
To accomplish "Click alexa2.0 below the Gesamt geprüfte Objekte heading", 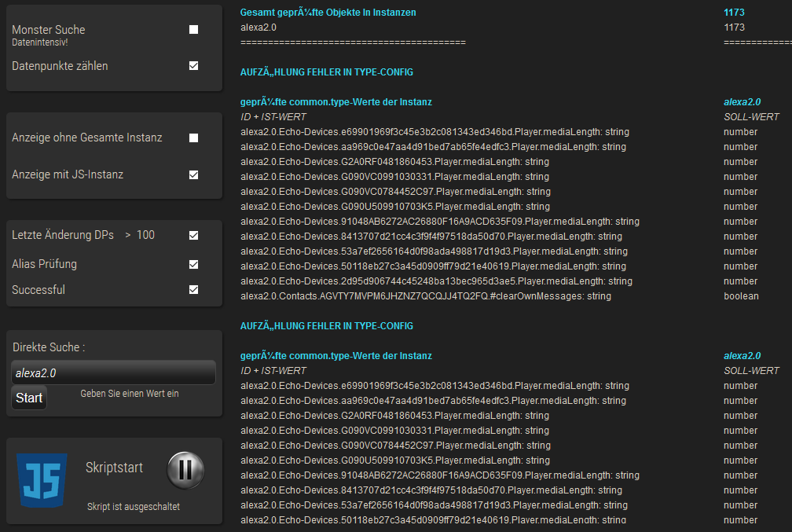I will click(x=258, y=28).
